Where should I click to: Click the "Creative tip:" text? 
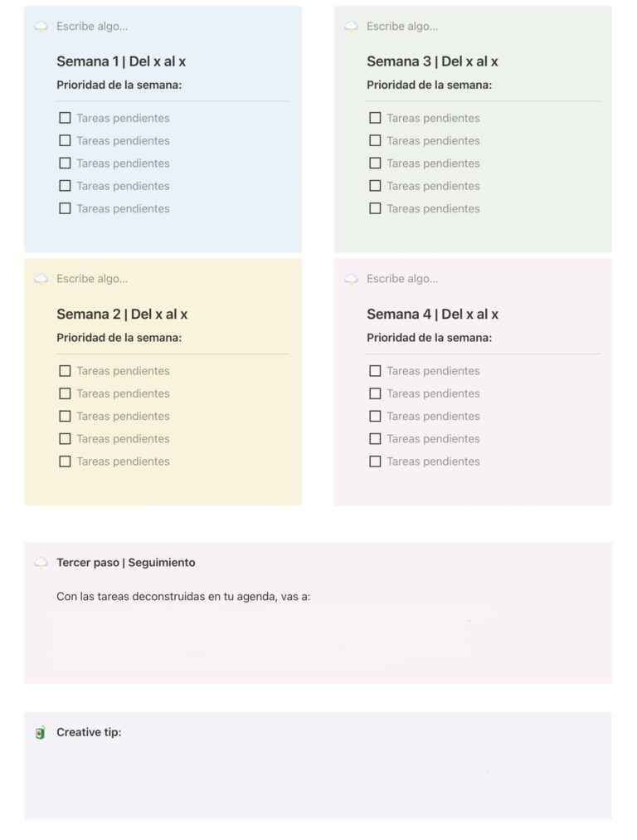click(x=89, y=732)
